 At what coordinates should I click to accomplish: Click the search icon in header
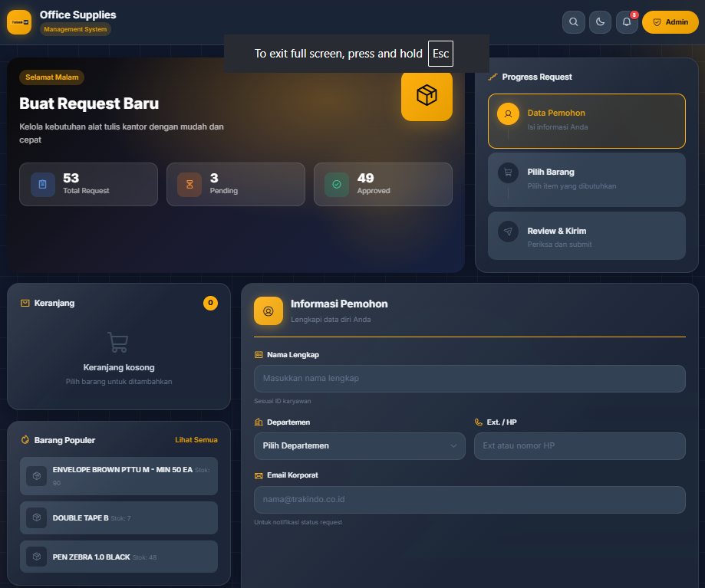pyautogui.click(x=573, y=22)
